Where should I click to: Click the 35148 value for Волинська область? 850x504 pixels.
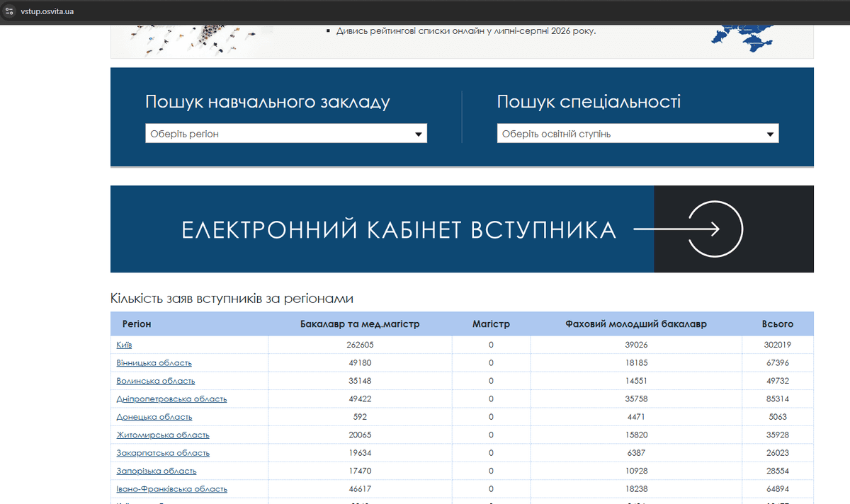[360, 381]
